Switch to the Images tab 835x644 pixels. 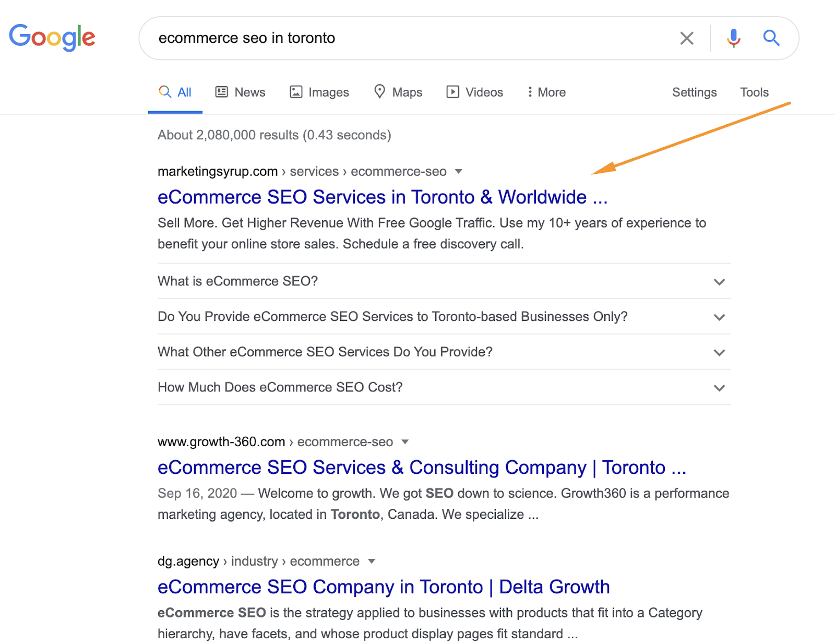point(319,92)
